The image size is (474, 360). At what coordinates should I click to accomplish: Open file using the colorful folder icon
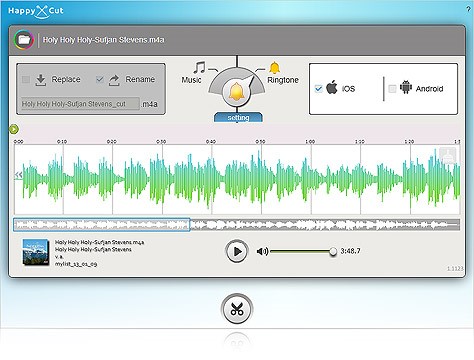tap(24, 40)
